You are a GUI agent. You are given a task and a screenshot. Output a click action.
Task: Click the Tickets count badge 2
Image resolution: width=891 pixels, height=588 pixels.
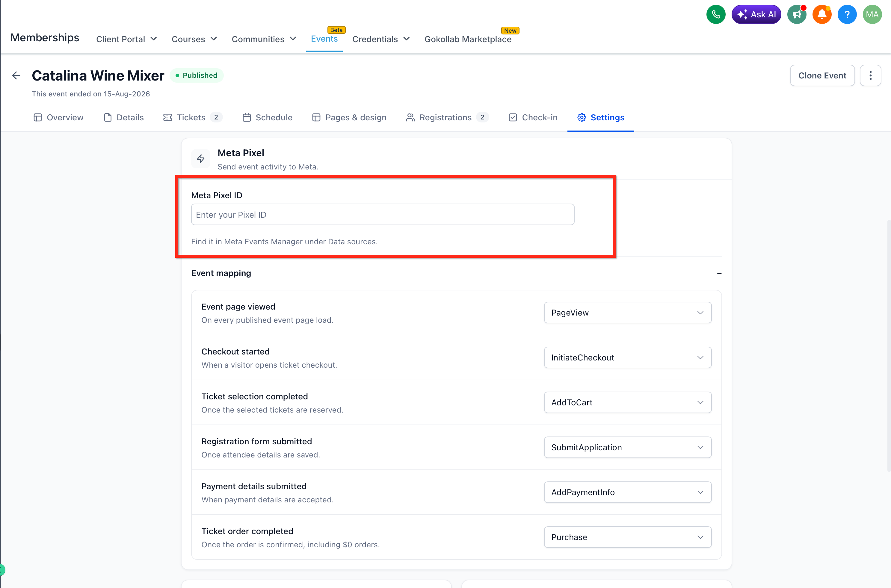[x=216, y=117]
